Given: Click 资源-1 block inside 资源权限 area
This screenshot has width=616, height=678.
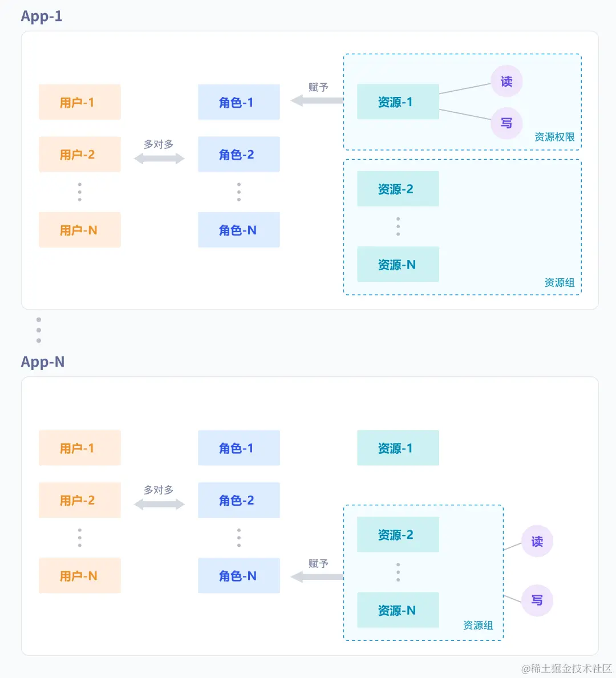Looking at the screenshot, I should pyautogui.click(x=398, y=102).
